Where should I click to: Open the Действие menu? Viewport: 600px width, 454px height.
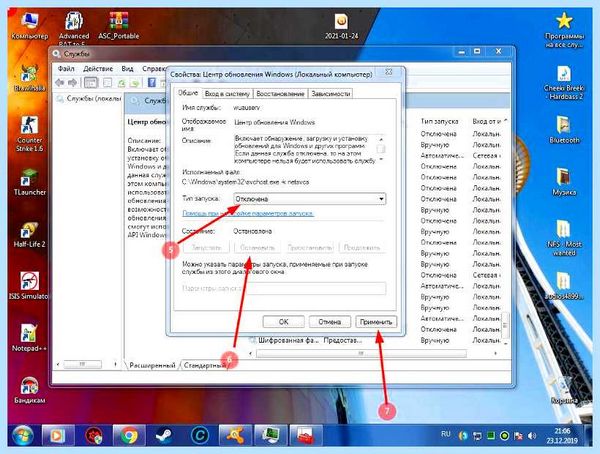click(98, 69)
